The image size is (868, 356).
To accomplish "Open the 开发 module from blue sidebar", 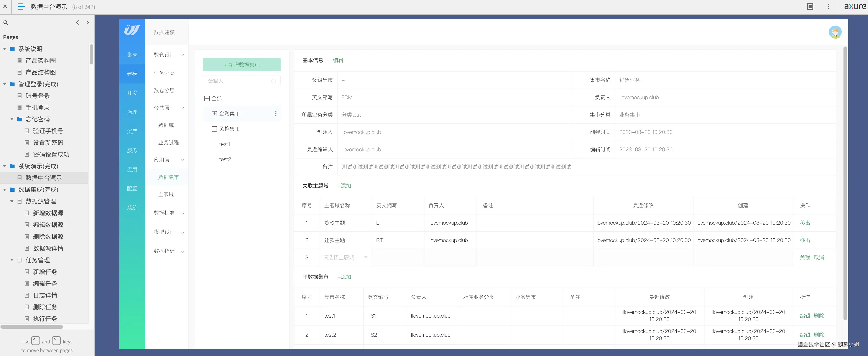I will (x=132, y=93).
